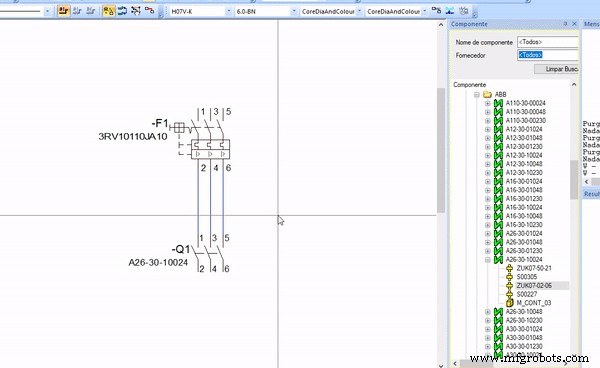600x368 pixels.
Task: Click the A12-30-01024 component icon
Action: [498, 129]
